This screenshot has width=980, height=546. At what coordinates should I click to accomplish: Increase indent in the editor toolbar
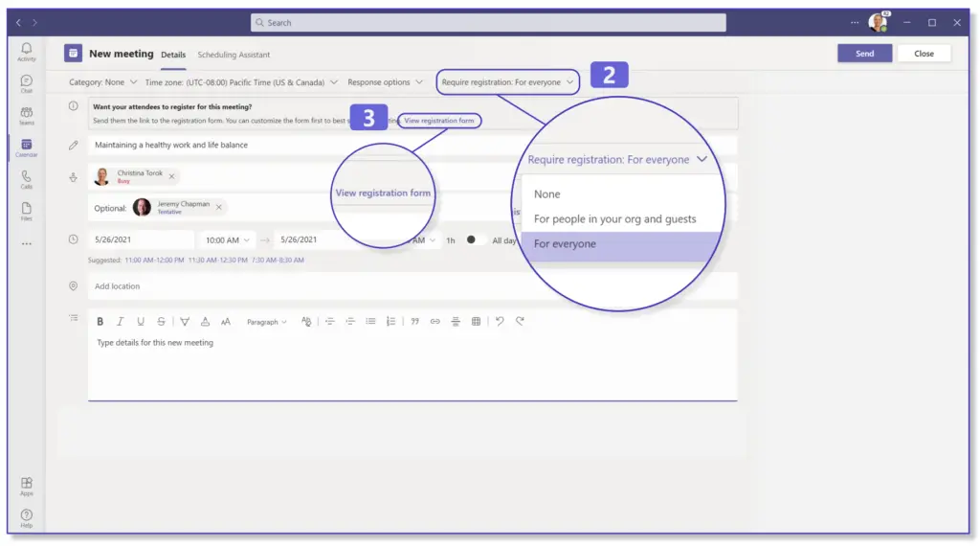(x=350, y=322)
